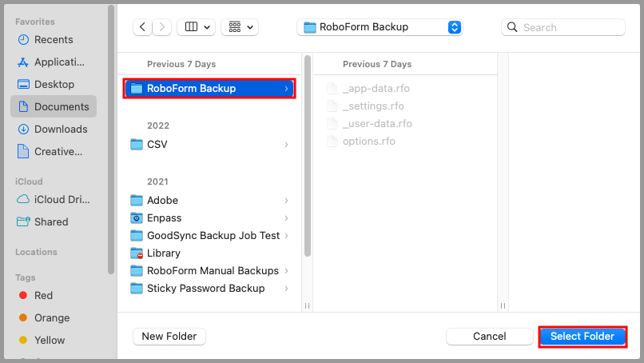Screen dimensions: 644x363
Task: Click the first column scrollbar
Action: (308, 156)
